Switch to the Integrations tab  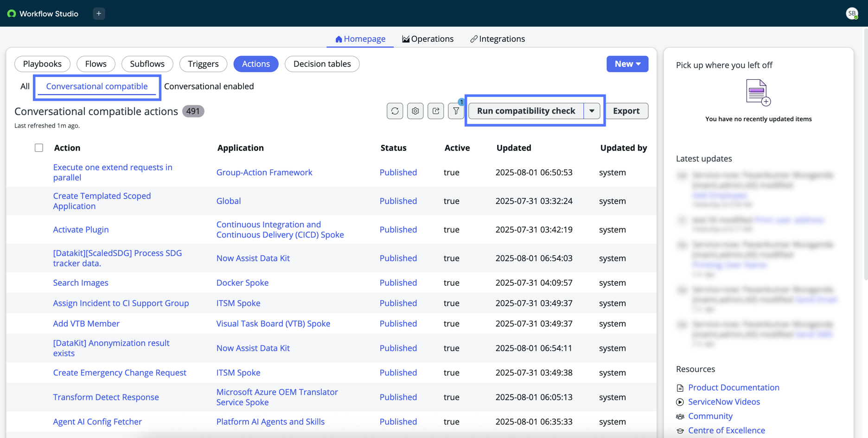click(498, 39)
